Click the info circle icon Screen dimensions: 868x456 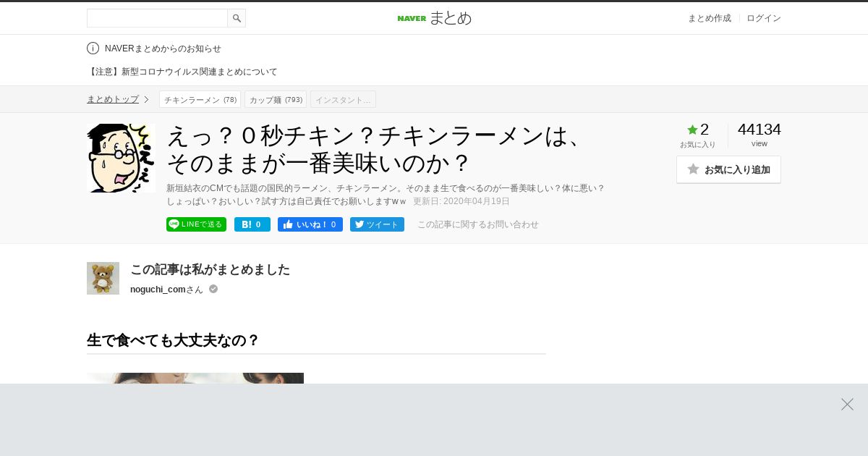[93, 48]
